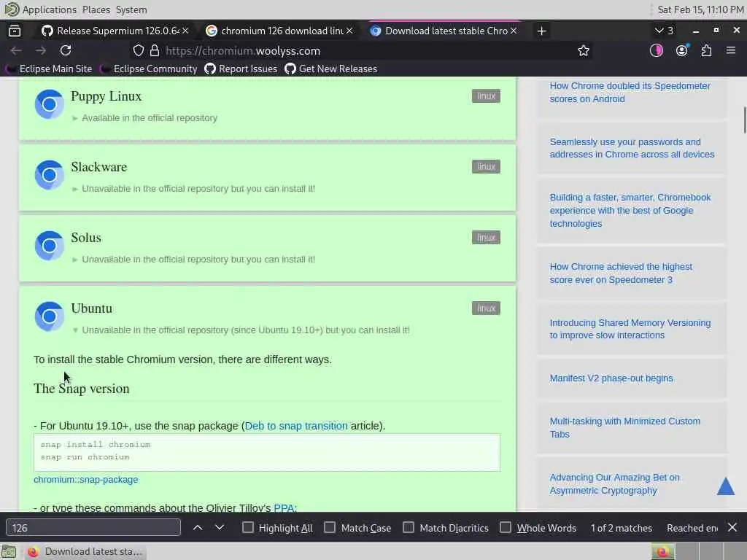Open the Eclipse Main Site bookmark
This screenshot has width=747, height=560.
tap(49, 69)
